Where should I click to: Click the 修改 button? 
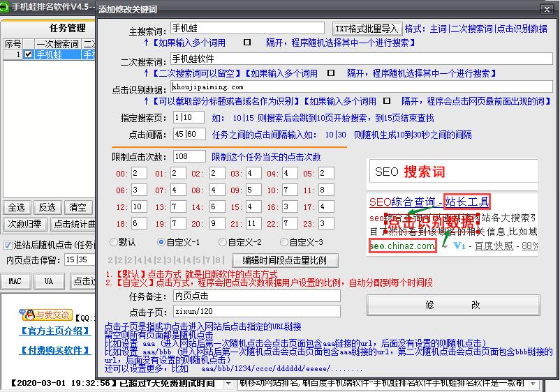452,305
